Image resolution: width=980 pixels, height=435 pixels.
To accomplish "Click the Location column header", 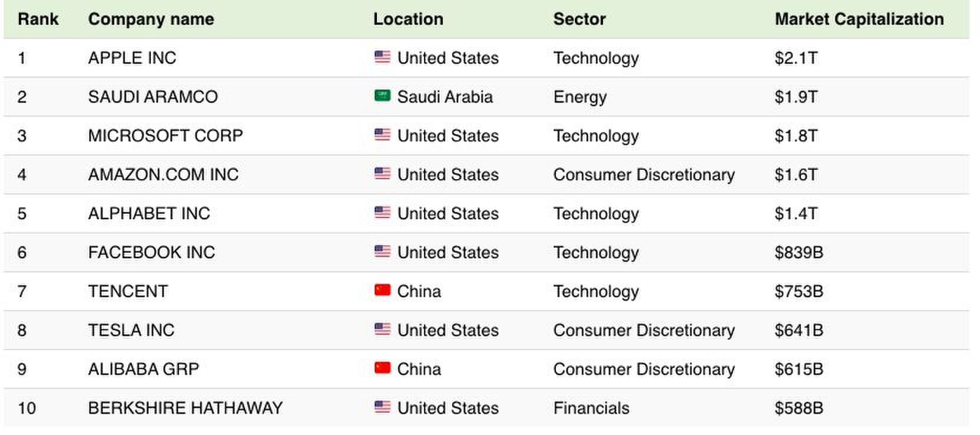I will (x=408, y=19).
